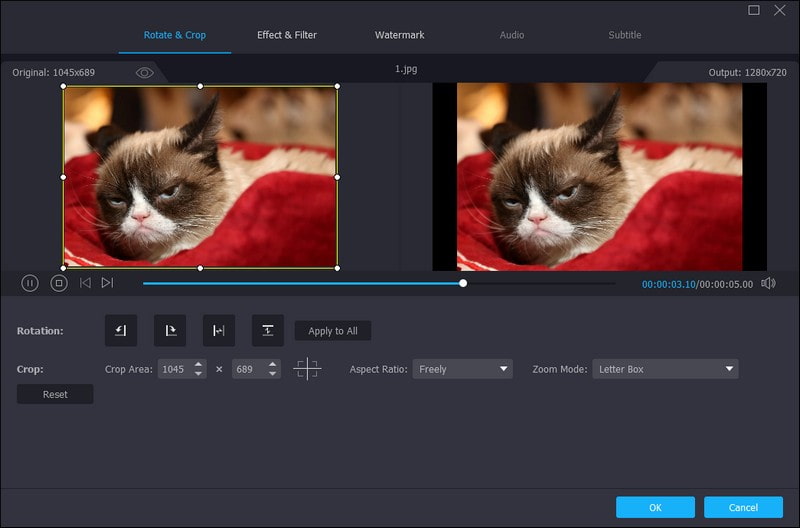This screenshot has width=800, height=528.
Task: Toggle the original preview eye icon
Action: point(145,73)
